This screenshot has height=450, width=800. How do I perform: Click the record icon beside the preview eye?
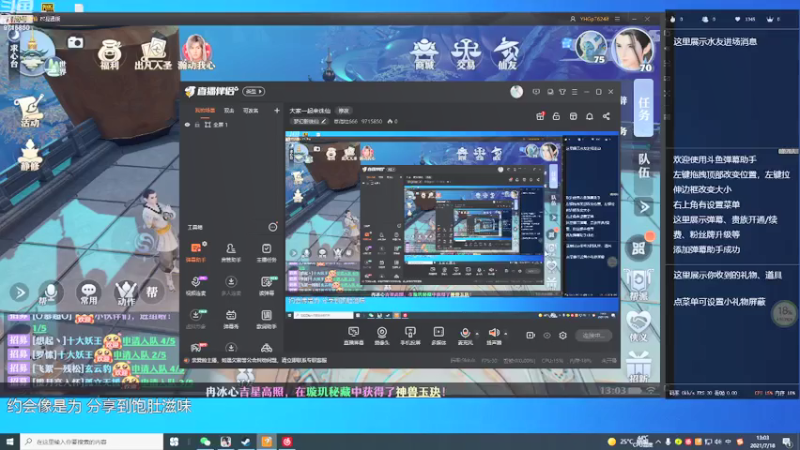(x=531, y=335)
